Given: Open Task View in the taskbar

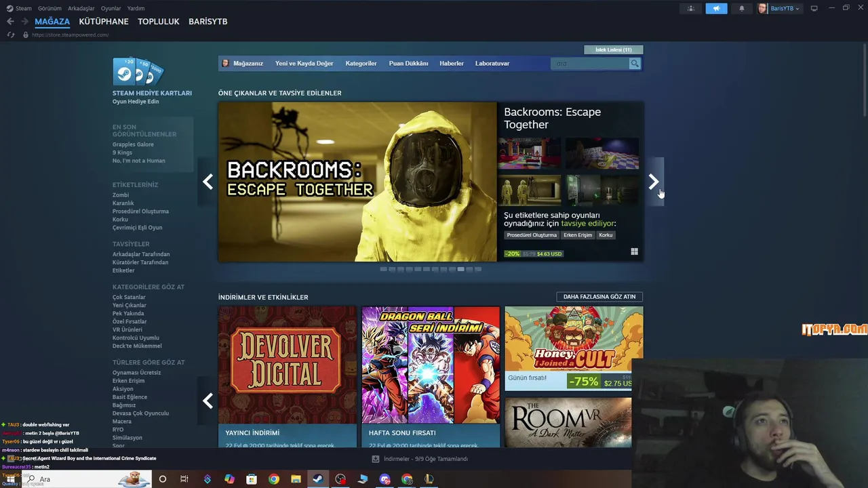Looking at the screenshot, I should (184, 479).
